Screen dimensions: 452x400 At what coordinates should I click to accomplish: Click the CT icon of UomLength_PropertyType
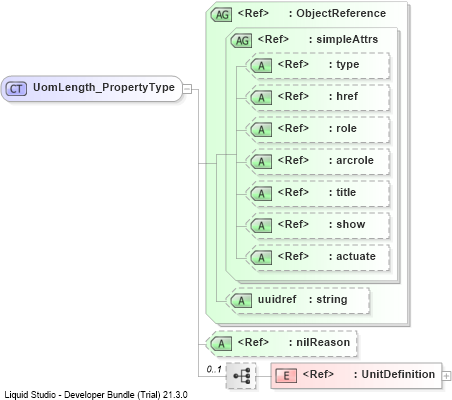coord(16,89)
